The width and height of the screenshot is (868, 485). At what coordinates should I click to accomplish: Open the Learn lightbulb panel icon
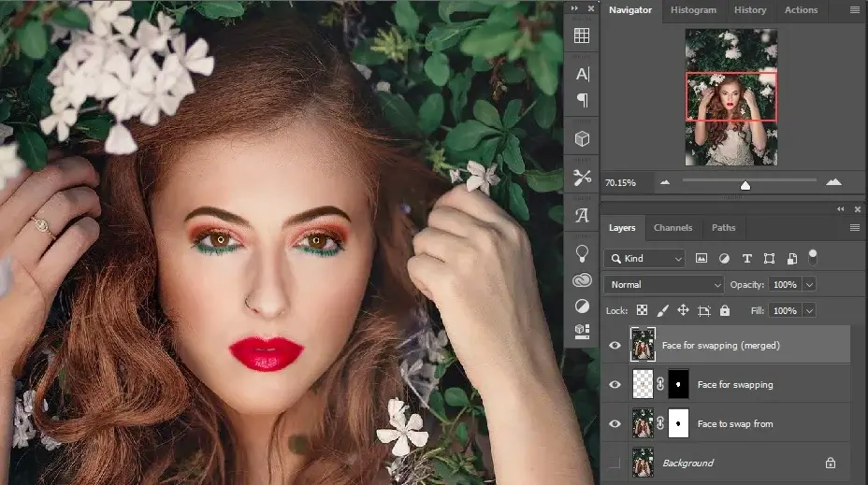coord(582,253)
